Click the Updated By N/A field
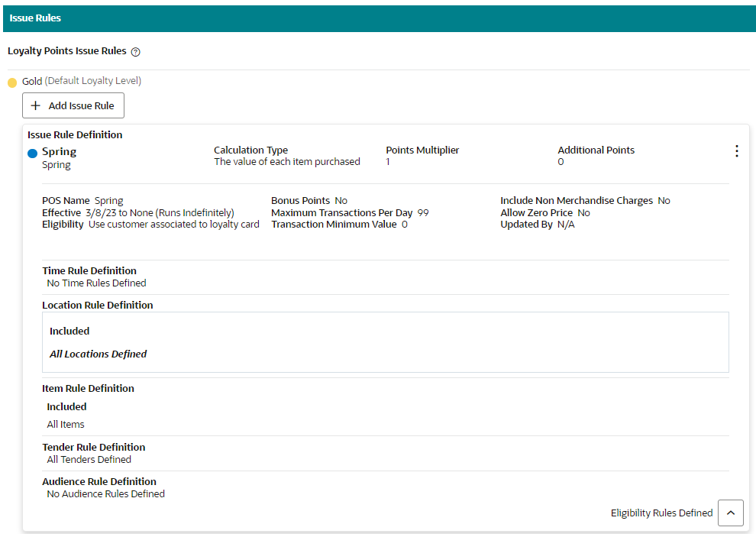Image resolution: width=756 pixels, height=537 pixels. tap(537, 225)
